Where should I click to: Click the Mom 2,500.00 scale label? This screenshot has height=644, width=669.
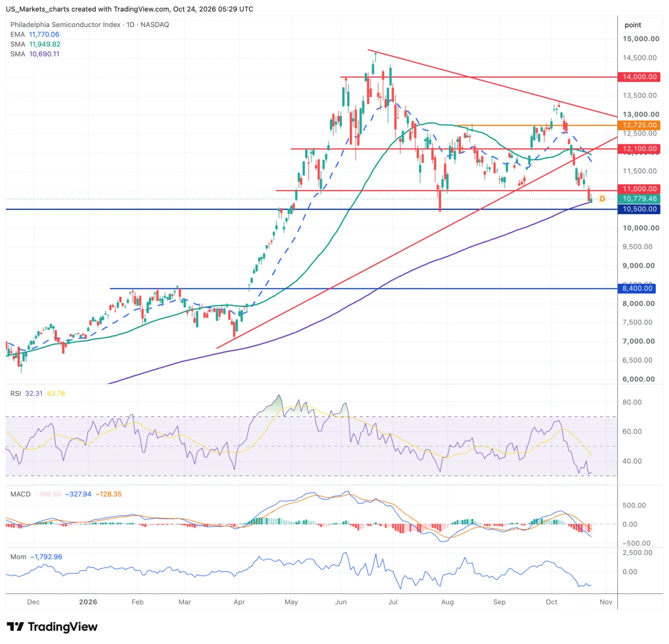click(x=637, y=553)
